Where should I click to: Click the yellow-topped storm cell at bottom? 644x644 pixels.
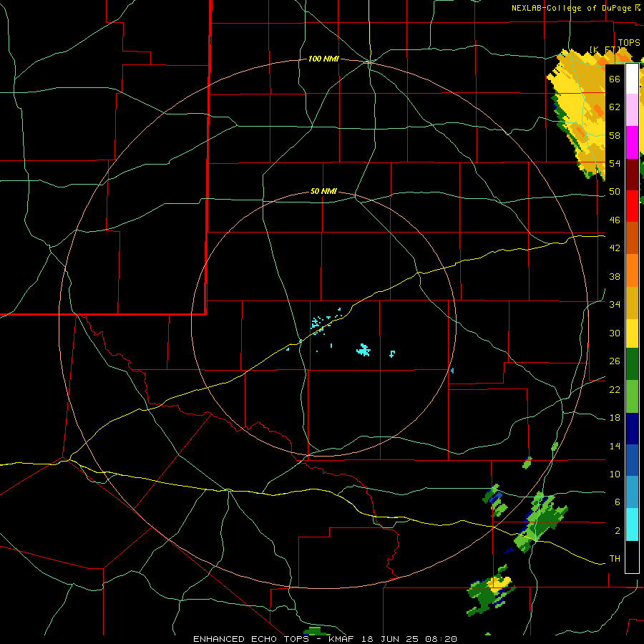pos(491,592)
